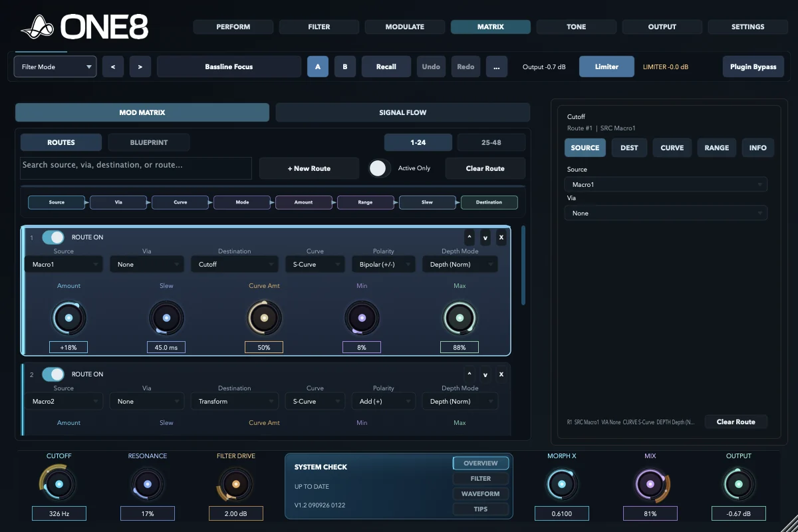Enable the Active Only toggle
The height and width of the screenshot is (532, 798).
click(378, 168)
